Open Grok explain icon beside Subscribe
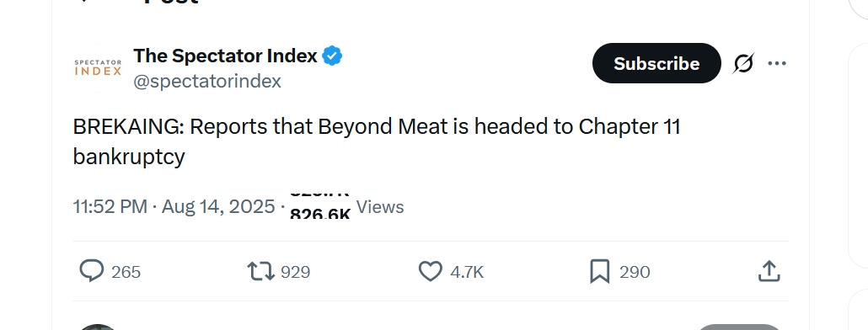The image size is (868, 330). pos(743,64)
